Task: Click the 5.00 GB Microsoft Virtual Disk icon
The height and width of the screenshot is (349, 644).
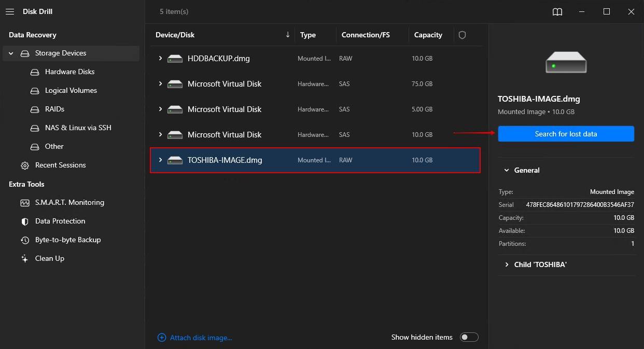Action: click(175, 109)
